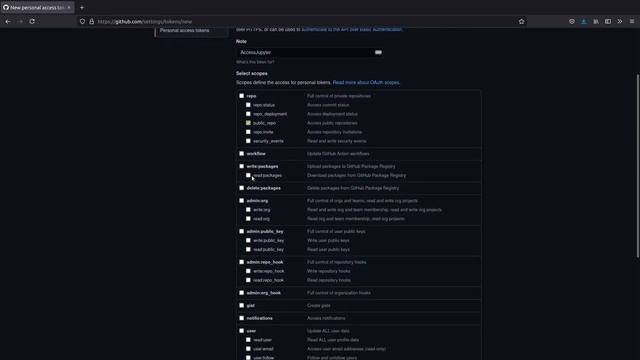
Task: Select the New personal access token browser tab
Action: coord(37,7)
